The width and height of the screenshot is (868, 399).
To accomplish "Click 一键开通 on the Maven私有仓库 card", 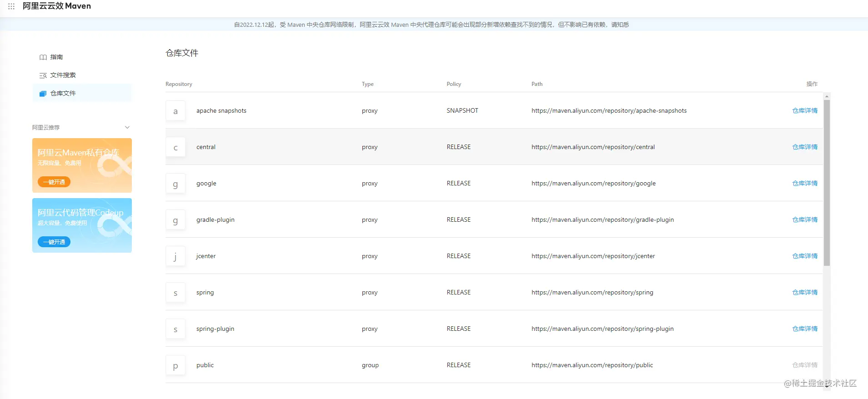I will (54, 182).
